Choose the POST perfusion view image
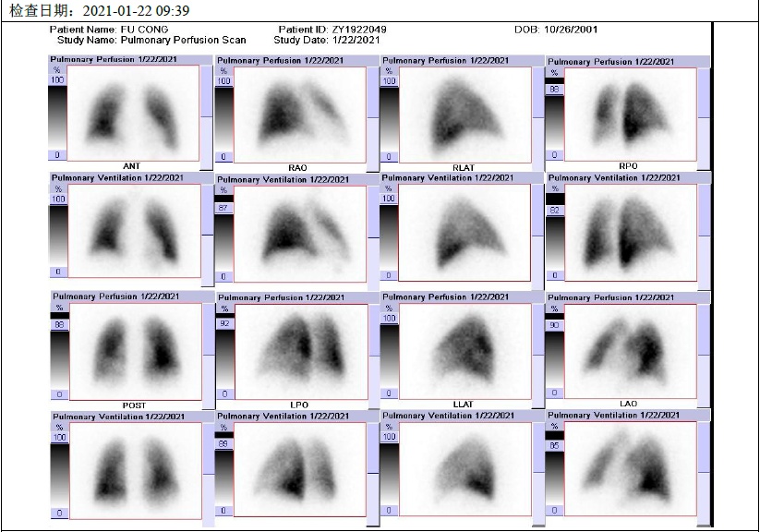The image size is (760, 532). click(134, 351)
